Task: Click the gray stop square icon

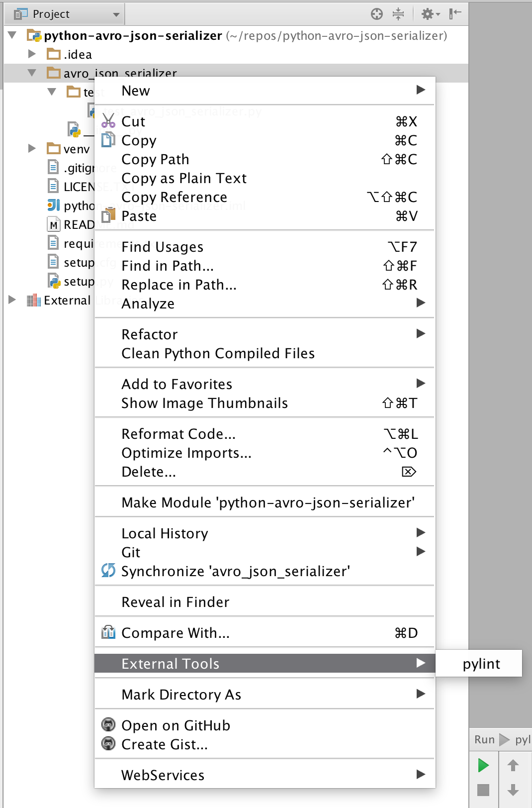Action: [483, 790]
